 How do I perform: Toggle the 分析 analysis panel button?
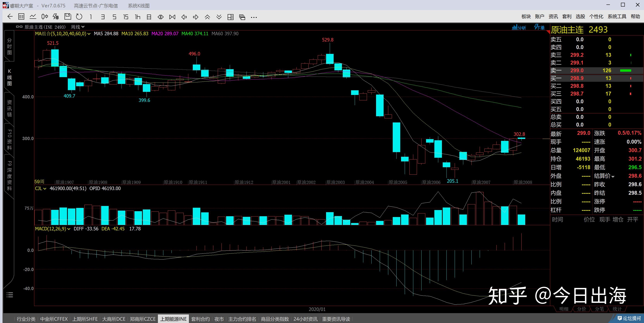[x=519, y=27]
